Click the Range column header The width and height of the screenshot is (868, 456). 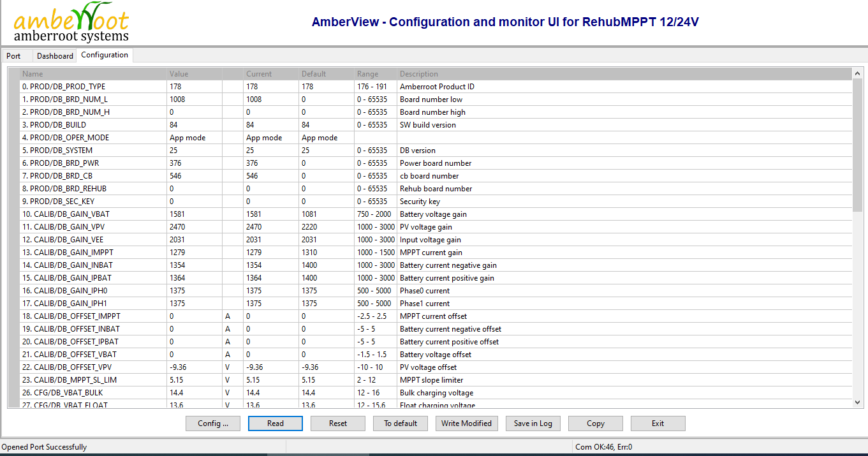click(x=376, y=74)
